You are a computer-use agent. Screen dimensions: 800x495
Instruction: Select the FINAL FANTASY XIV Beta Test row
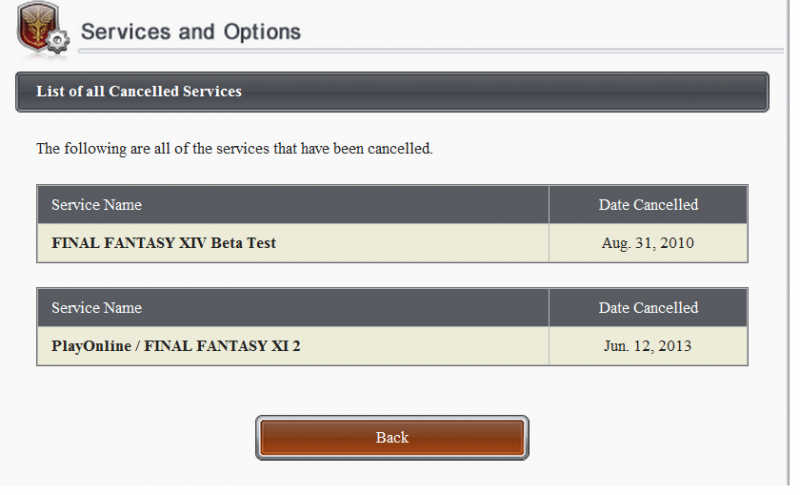coord(392,243)
